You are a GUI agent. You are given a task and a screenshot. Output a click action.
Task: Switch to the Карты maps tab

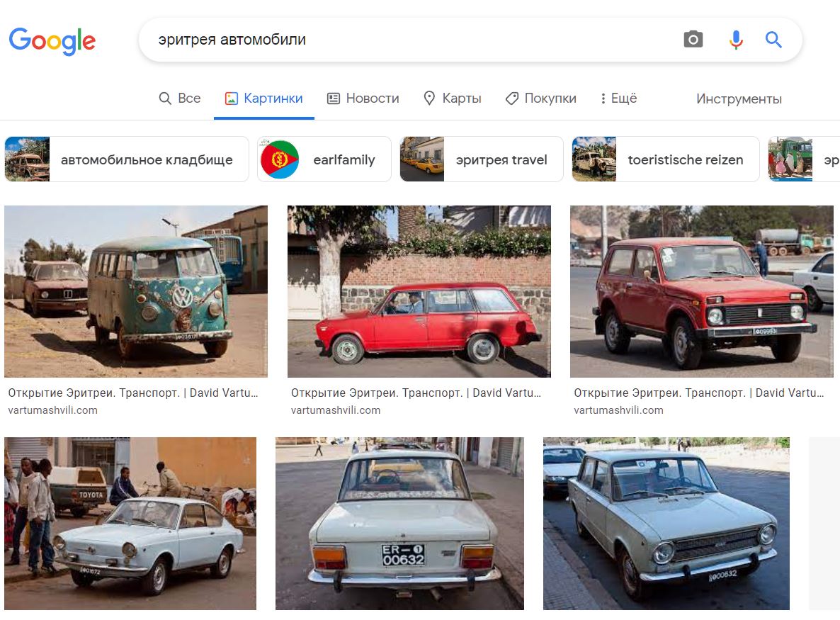point(452,98)
